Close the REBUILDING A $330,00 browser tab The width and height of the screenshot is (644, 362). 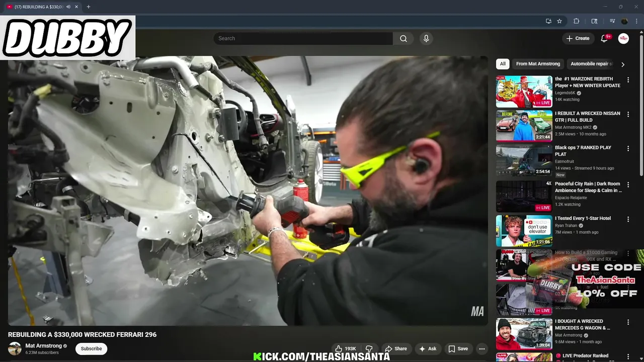[76, 7]
